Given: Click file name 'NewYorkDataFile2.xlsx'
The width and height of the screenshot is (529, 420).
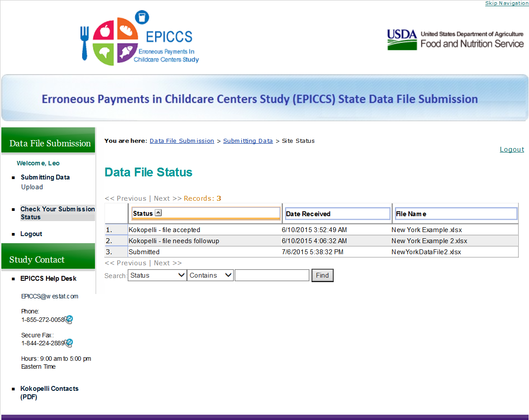Looking at the screenshot, I should 426,252.
